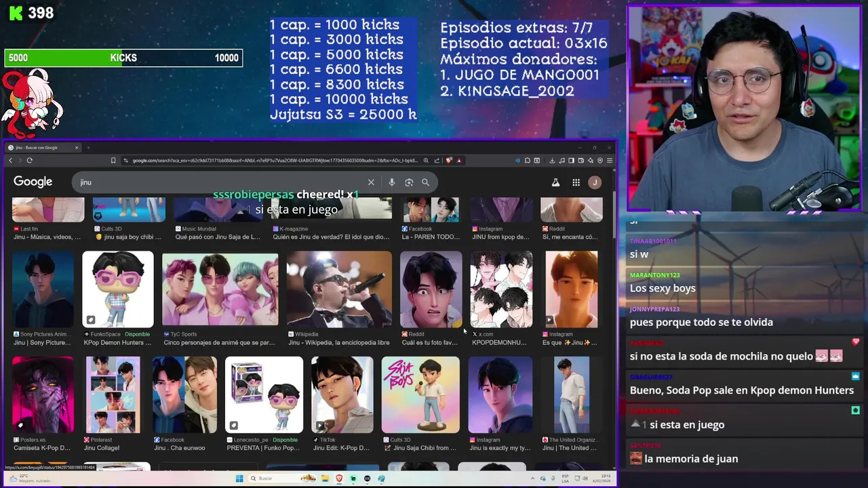Open the Reddit 'Cuál es tu foto fav' image

[x=431, y=289]
